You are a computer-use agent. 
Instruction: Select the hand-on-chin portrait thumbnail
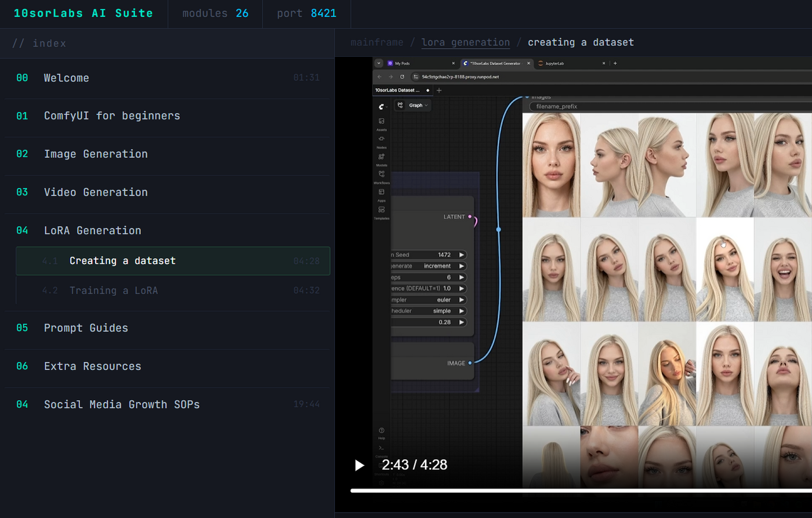(552, 374)
